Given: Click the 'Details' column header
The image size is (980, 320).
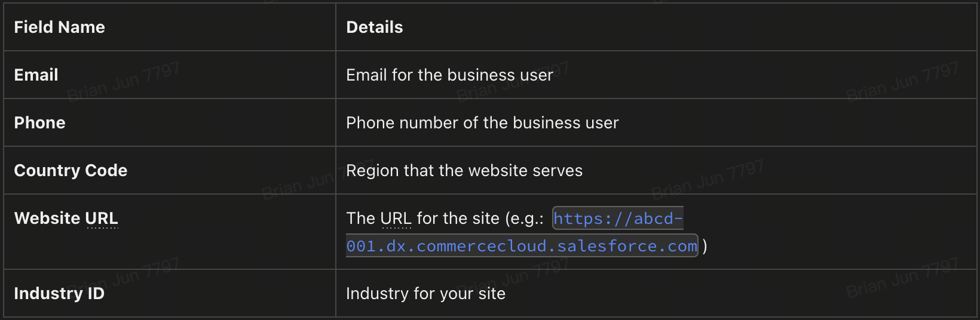Looking at the screenshot, I should coord(374,27).
